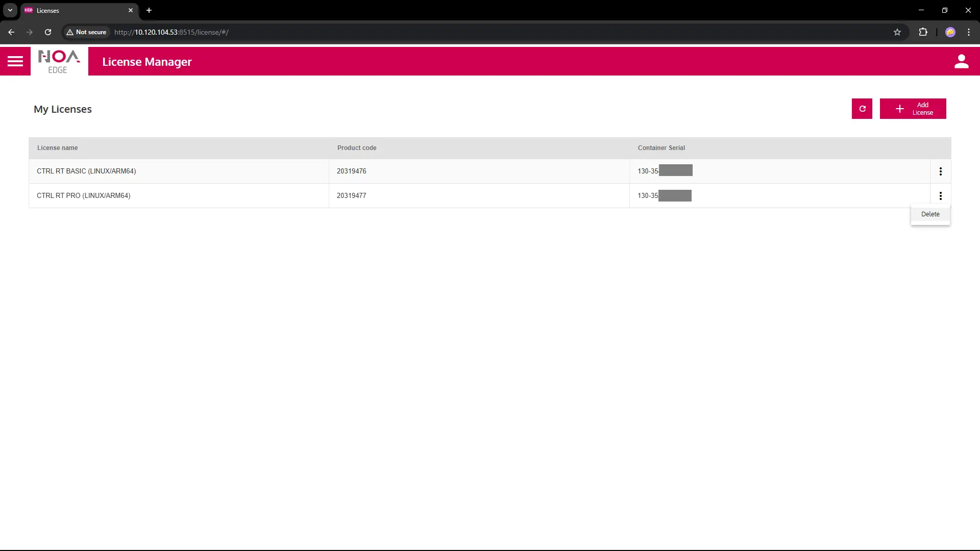The width and height of the screenshot is (980, 551).
Task: Go back using the browser back arrow
Action: point(11,32)
